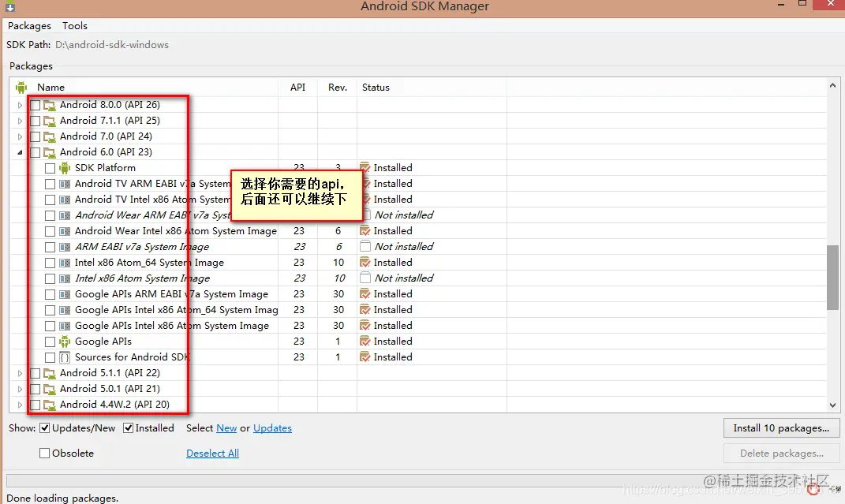845x504 pixels.
Task: Click the Delete packages button
Action: coord(781,454)
